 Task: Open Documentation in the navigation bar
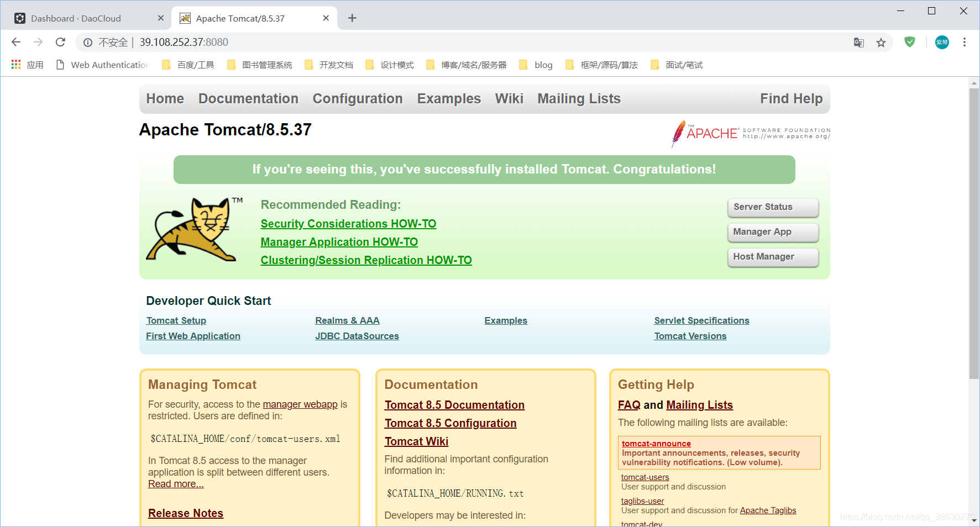coord(248,99)
